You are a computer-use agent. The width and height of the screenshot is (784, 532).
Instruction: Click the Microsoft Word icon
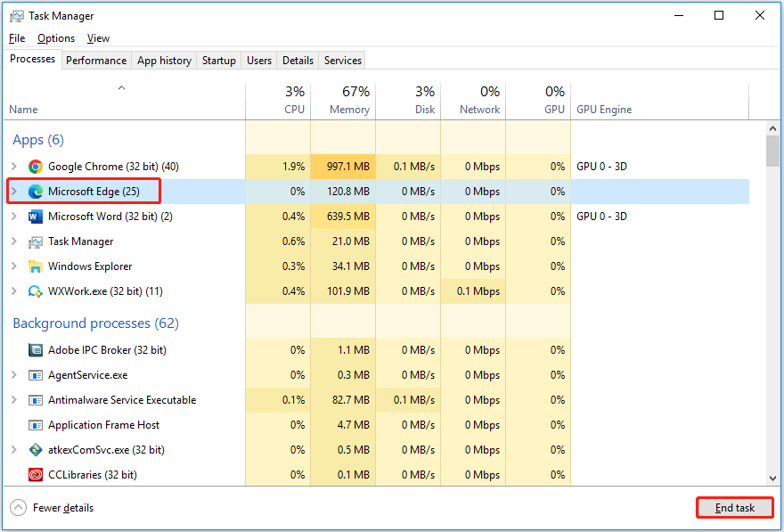click(x=35, y=216)
